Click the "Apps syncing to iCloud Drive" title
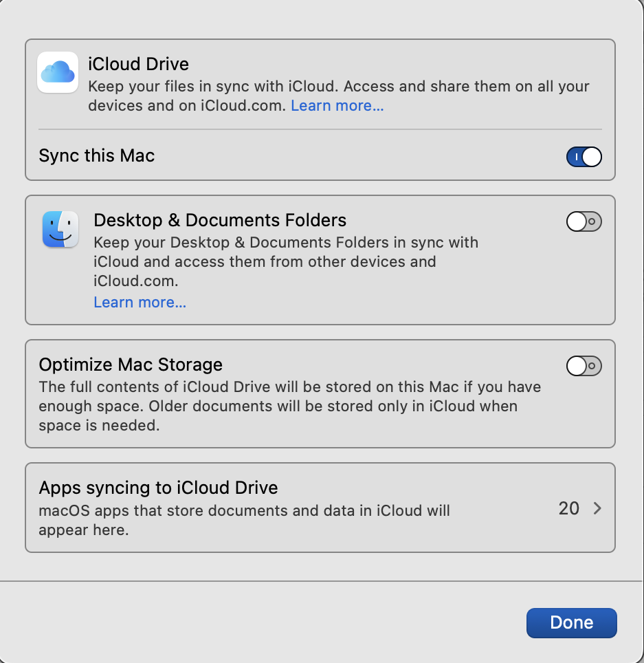 click(x=158, y=488)
